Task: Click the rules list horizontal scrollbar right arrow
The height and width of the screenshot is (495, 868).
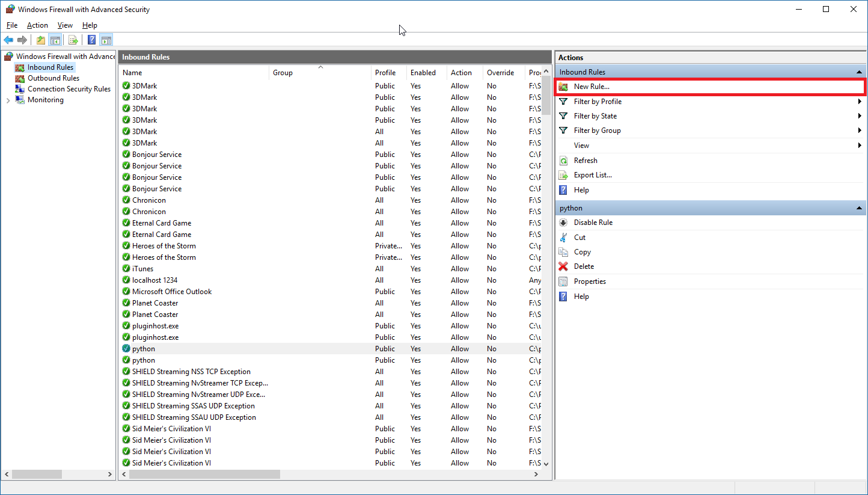Action: click(x=536, y=475)
